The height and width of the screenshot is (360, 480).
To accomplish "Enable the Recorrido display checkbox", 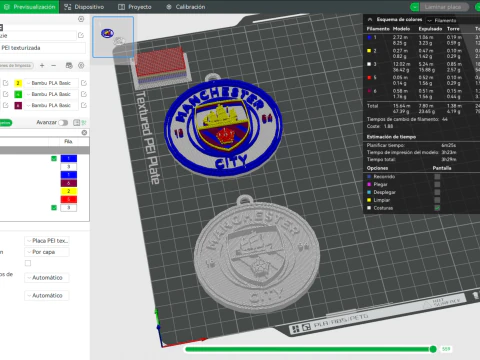I will click(x=437, y=177).
